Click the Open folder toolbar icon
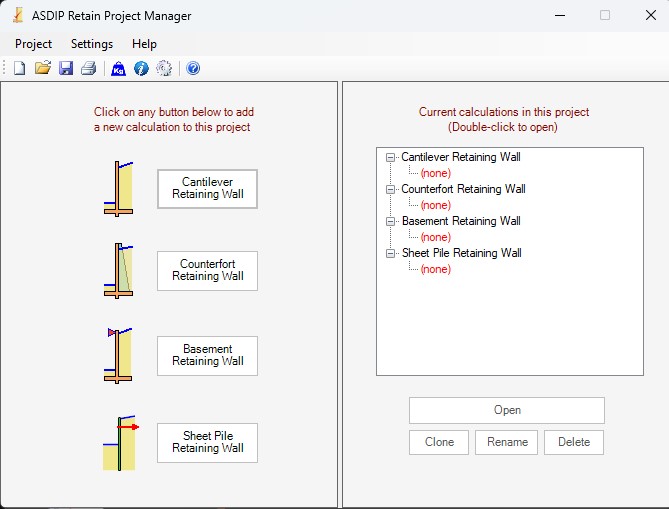Screen dimensions: 669x509 pyautogui.click(x=43, y=68)
